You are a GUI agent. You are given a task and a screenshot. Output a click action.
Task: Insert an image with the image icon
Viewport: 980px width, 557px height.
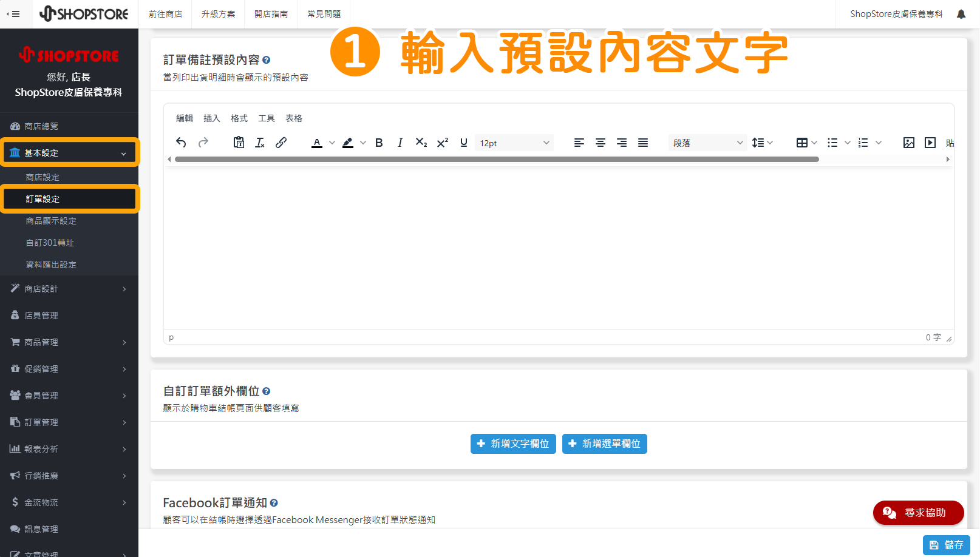909,143
